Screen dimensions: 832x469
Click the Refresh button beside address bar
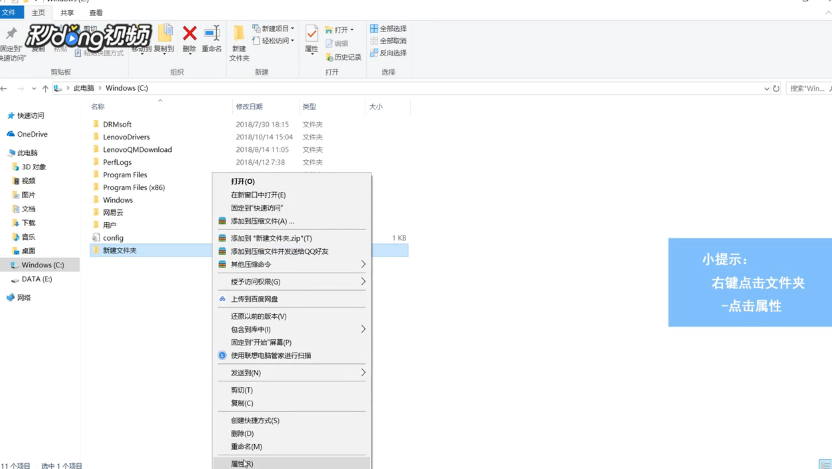(x=776, y=89)
